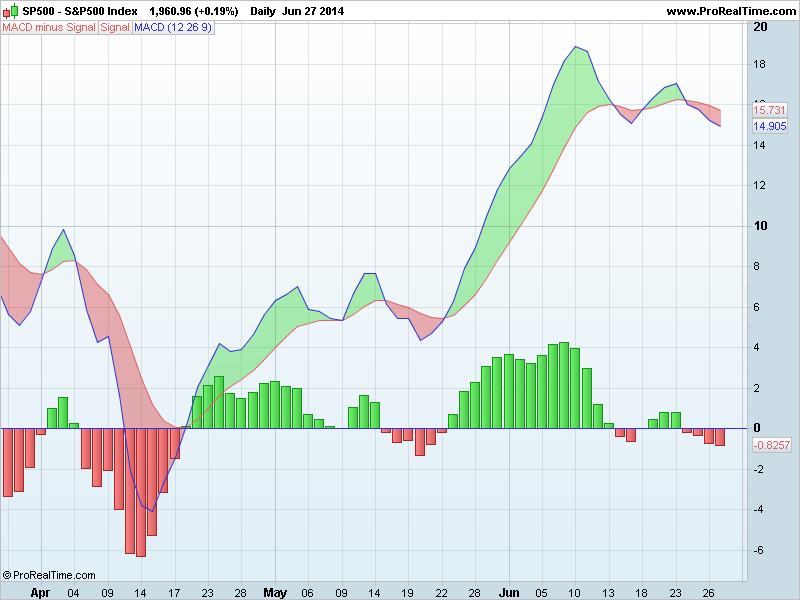Viewport: 800px width, 600px height.
Task: Click the 'May' month label on time axis
Action: click(275, 593)
